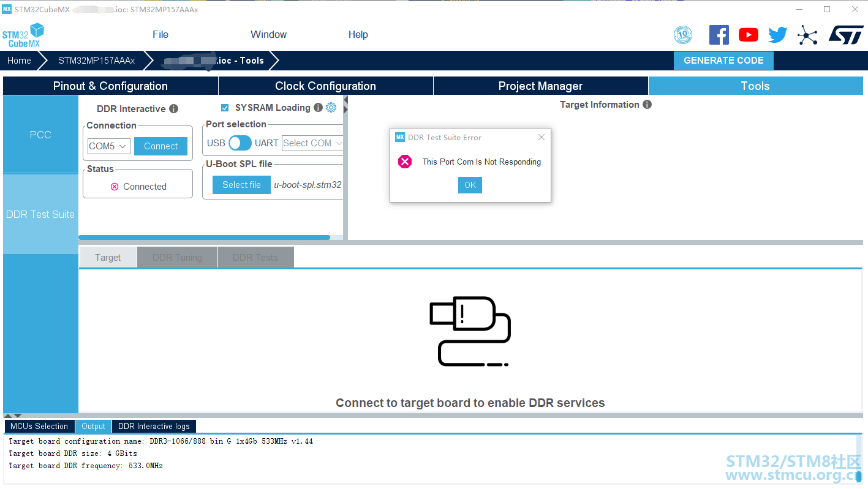Click the 'Target board configuration name' log line
Viewport: 868px width, 489px height.
(160, 441)
